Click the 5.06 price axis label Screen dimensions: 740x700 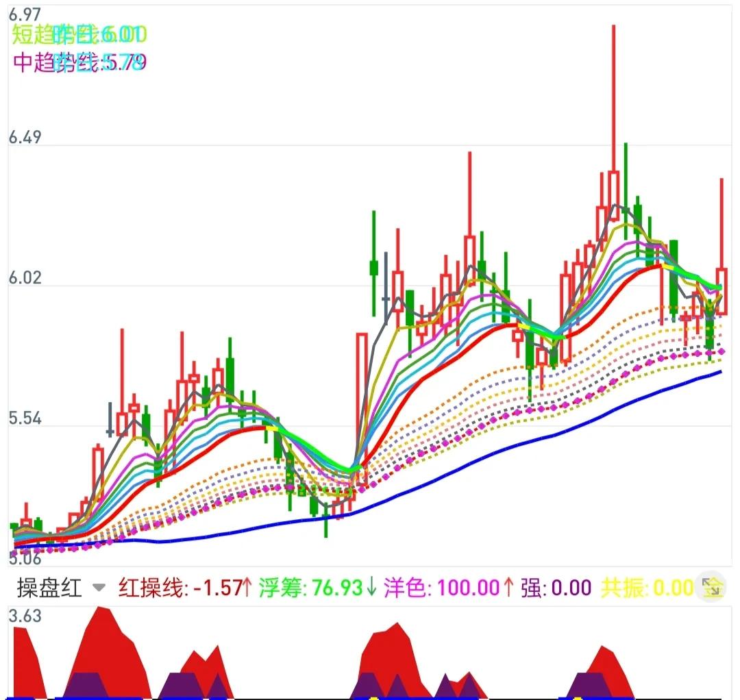tap(25, 558)
